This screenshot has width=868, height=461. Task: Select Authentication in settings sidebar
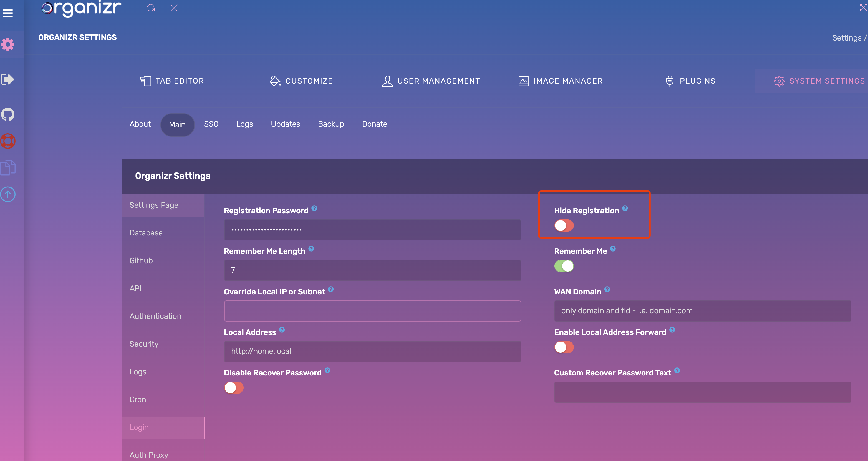pos(155,316)
